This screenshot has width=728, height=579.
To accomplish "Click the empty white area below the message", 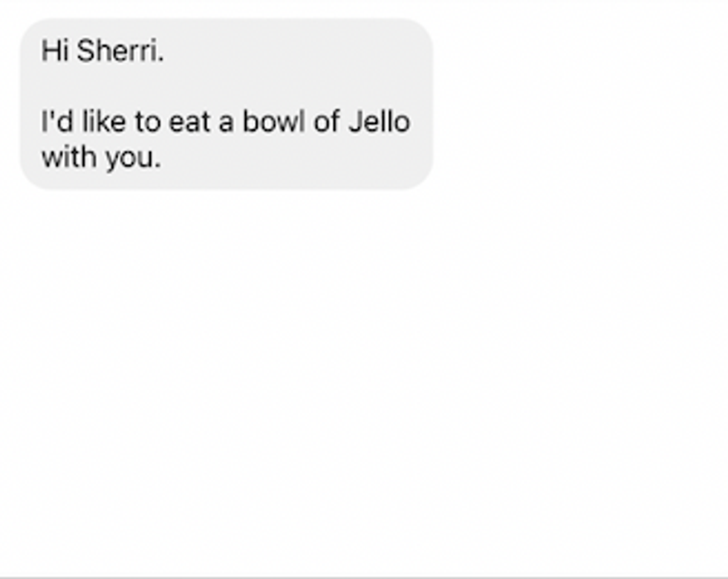I will [364, 371].
